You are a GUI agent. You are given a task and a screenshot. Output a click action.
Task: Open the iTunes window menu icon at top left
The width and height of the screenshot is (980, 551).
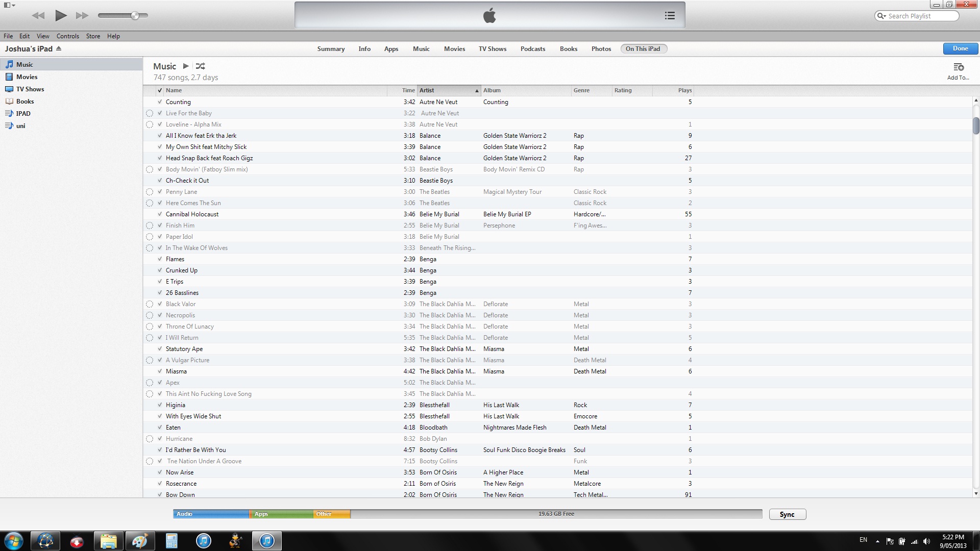pyautogui.click(x=9, y=5)
